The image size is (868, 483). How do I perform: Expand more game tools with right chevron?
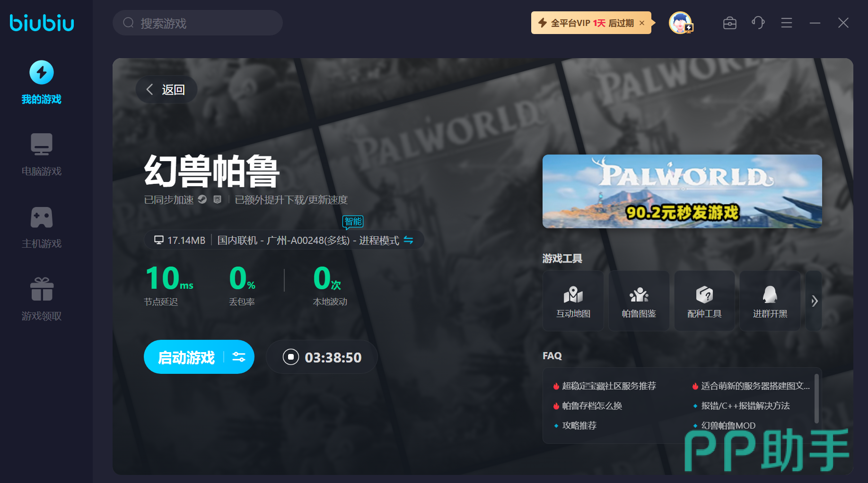(x=814, y=301)
